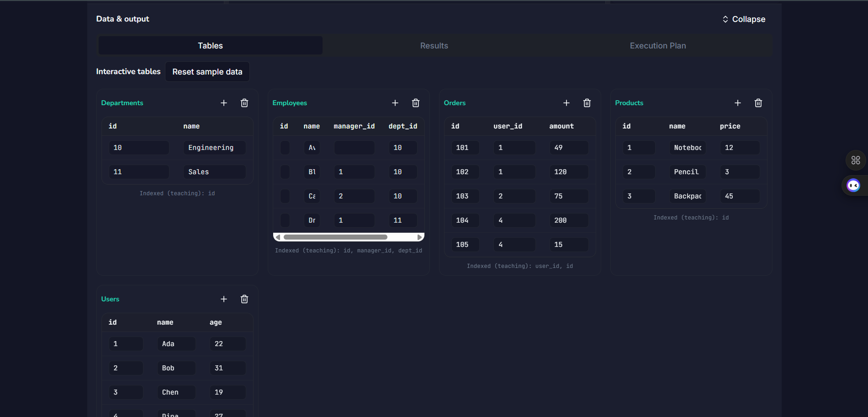
Task: Click the Products table title
Action: pos(629,103)
